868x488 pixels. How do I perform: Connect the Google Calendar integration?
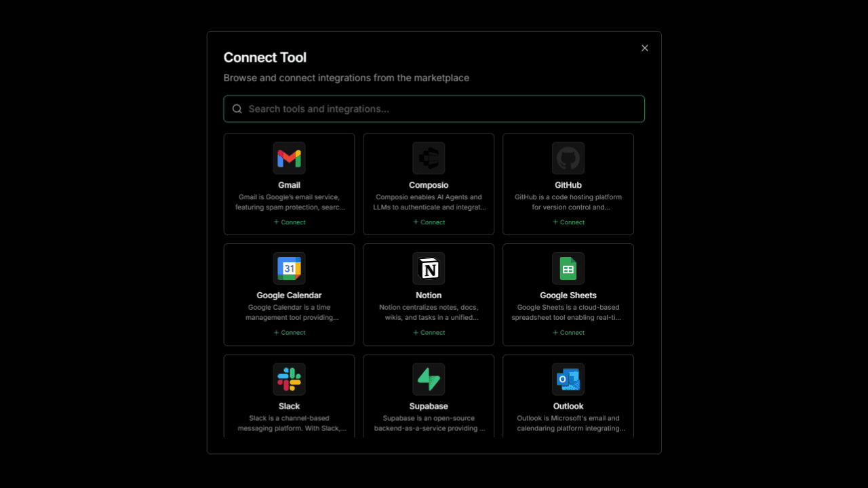290,333
